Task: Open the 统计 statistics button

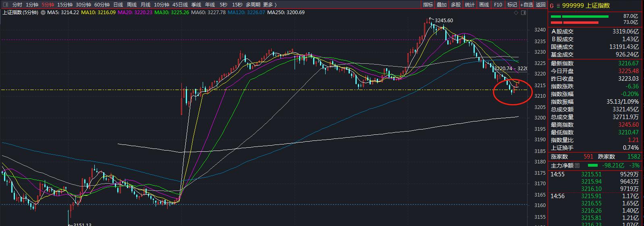Action: click(470, 5)
